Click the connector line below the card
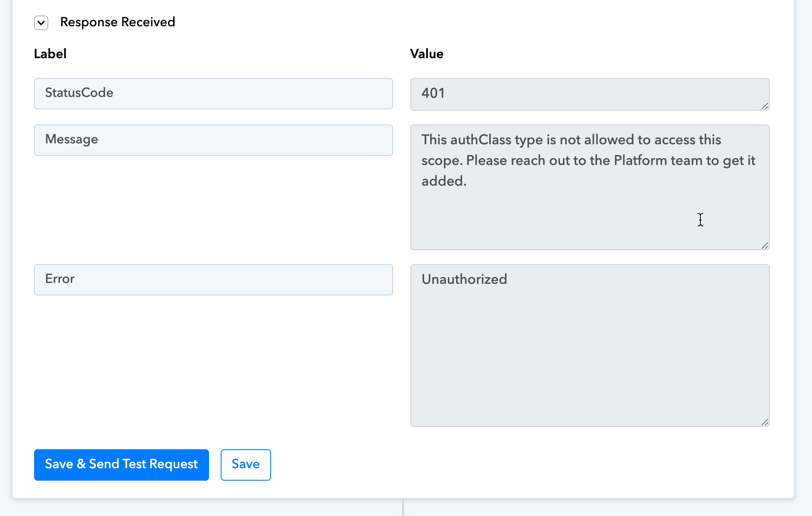The width and height of the screenshot is (812, 516). [x=403, y=508]
